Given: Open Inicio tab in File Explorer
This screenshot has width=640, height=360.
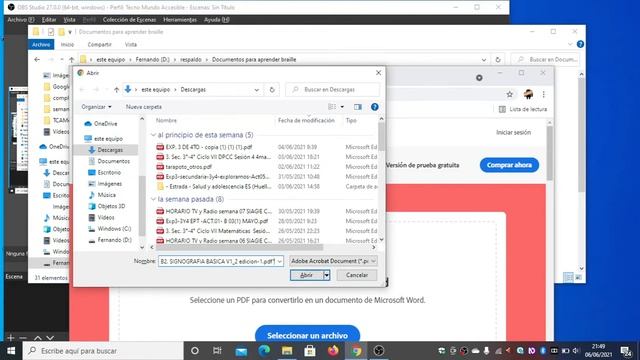Looking at the screenshot, I should [67, 44].
